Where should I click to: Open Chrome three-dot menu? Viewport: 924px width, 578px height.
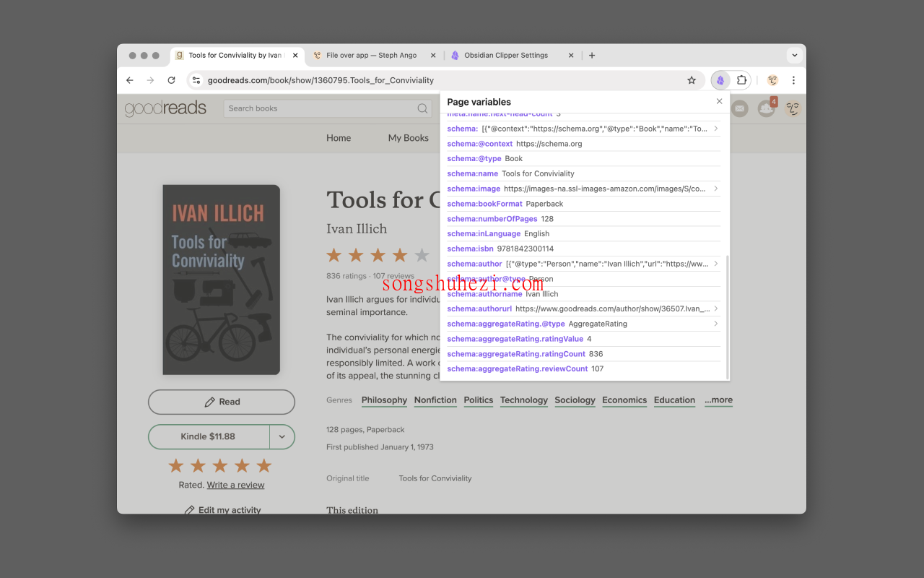(793, 80)
